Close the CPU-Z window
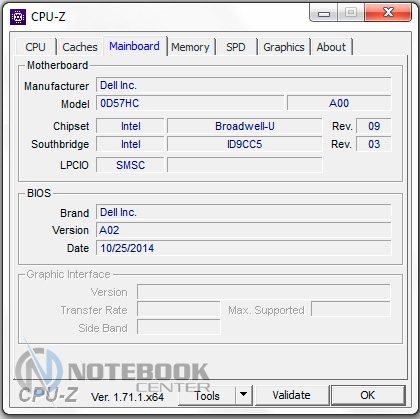Viewport: 420px width, 419px height. coord(388,13)
